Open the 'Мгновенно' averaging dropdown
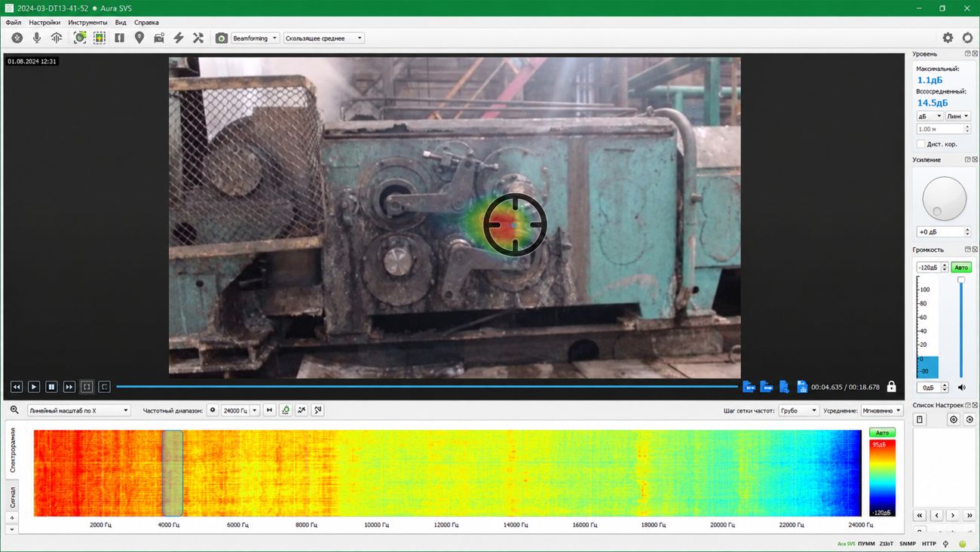Screen dimensions: 980x552 (x=882, y=410)
